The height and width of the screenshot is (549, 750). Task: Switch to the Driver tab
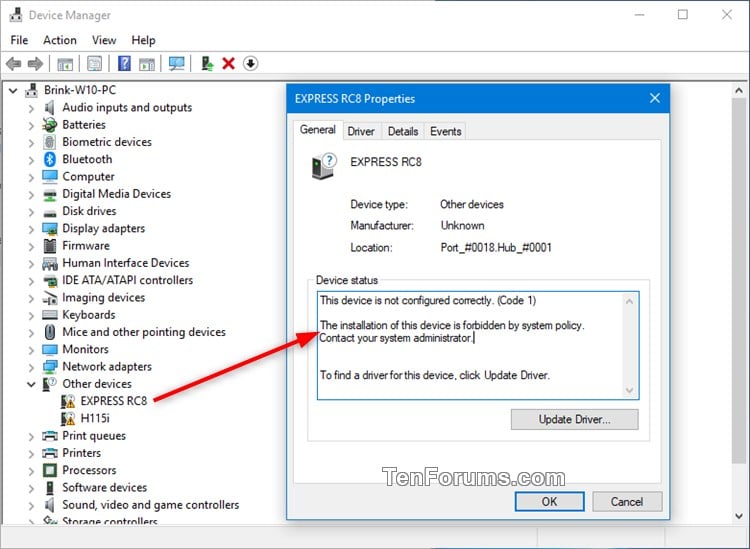361,132
